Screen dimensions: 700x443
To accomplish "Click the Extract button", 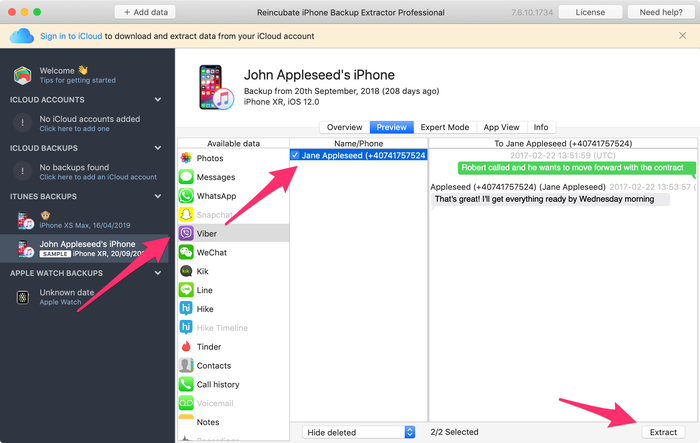I will point(663,432).
